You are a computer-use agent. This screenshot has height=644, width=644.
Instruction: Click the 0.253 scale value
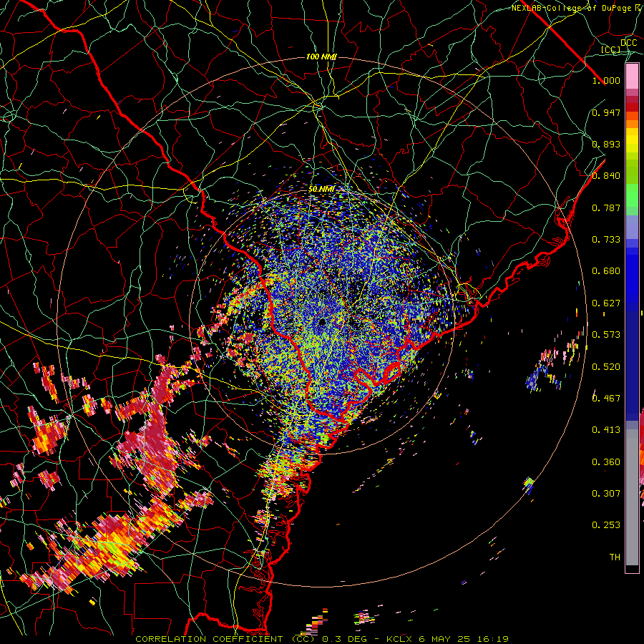[606, 525]
